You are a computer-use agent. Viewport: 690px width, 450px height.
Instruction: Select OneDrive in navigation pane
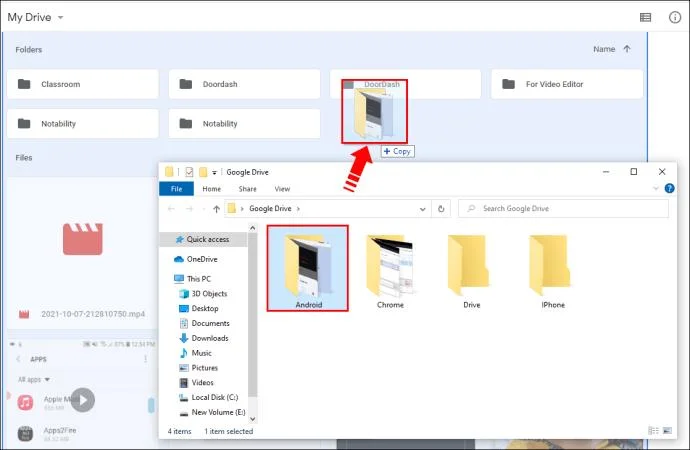tap(202, 259)
